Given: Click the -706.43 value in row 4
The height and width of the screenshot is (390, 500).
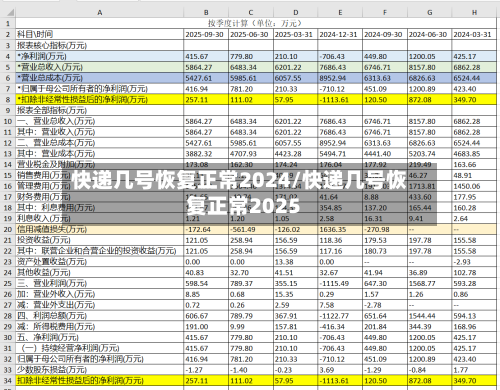Looking at the screenshot, I should (333, 56).
